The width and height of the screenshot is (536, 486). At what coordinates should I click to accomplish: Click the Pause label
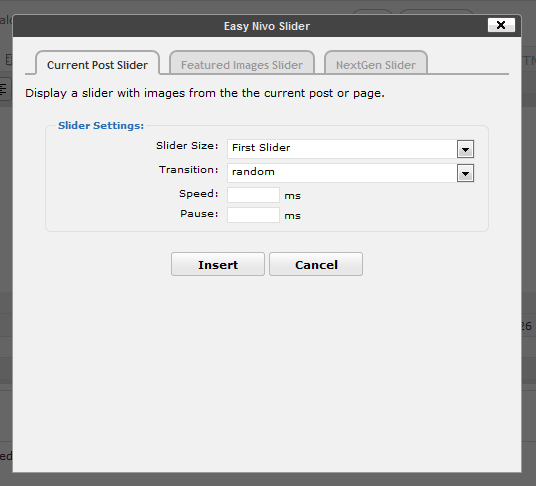point(199,214)
